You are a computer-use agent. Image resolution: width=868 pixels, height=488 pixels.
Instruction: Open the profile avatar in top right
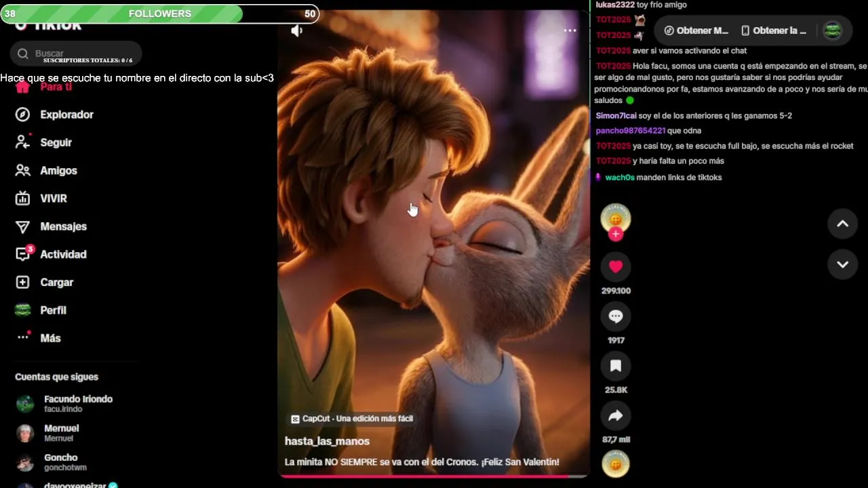[x=832, y=30]
